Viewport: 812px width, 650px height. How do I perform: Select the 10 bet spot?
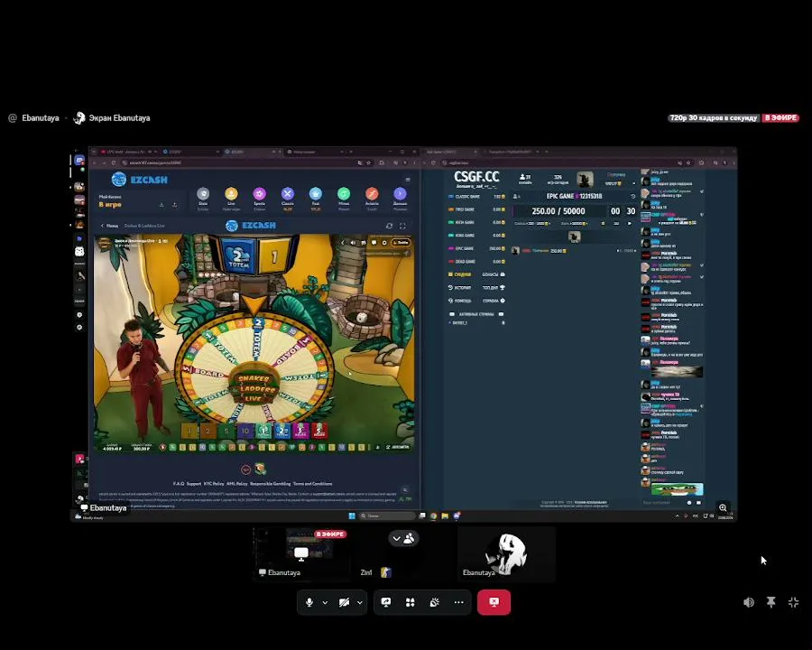(x=245, y=431)
